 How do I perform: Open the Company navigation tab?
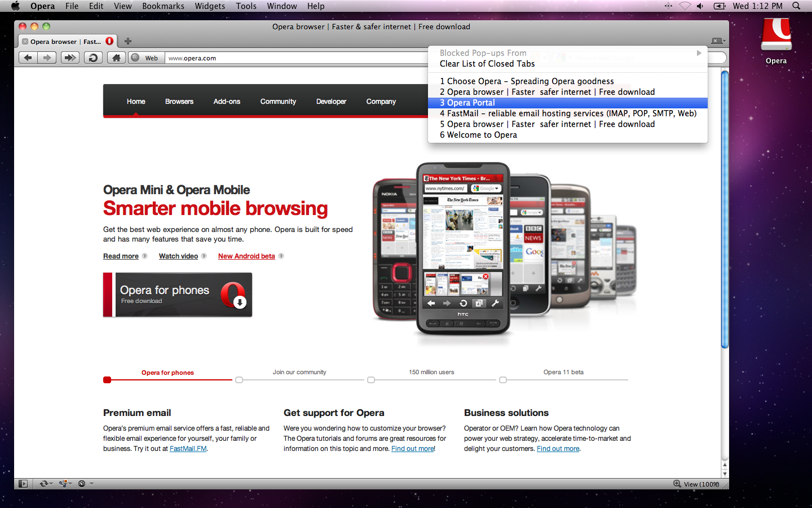click(381, 102)
